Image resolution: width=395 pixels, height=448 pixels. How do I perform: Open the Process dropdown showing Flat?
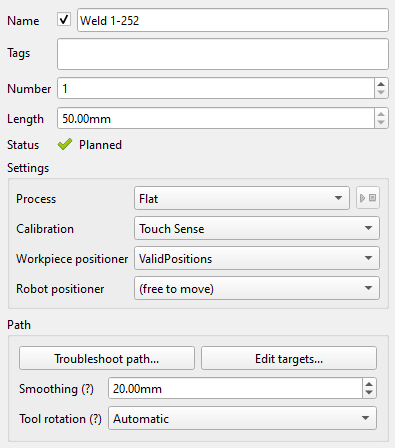[x=242, y=198]
